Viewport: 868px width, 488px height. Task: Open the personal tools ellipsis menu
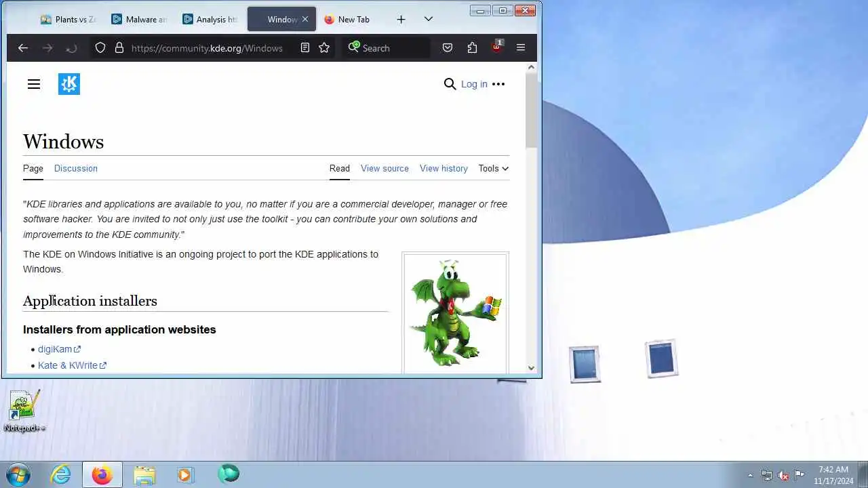(x=498, y=84)
